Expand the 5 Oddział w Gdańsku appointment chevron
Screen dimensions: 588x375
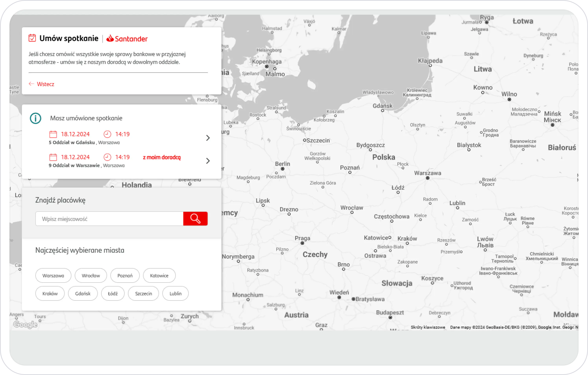pos(208,138)
